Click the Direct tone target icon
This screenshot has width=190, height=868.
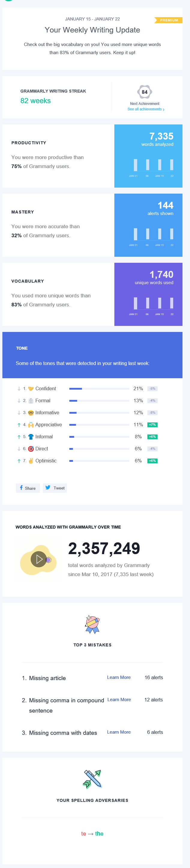[x=31, y=449]
